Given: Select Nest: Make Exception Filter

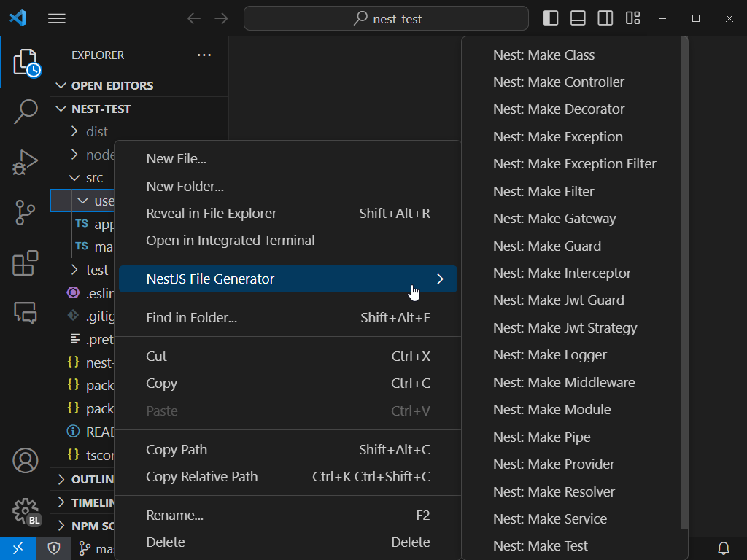Looking at the screenshot, I should 573,164.
